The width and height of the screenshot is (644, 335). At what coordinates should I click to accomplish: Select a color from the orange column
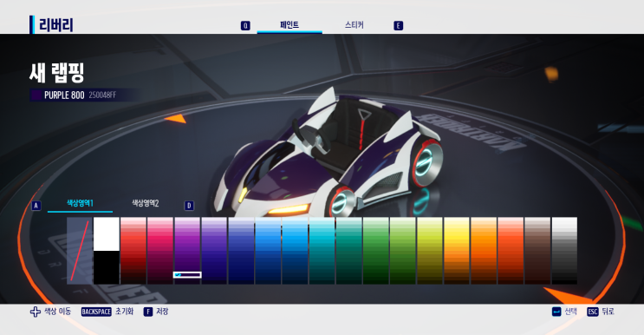tap(484, 251)
